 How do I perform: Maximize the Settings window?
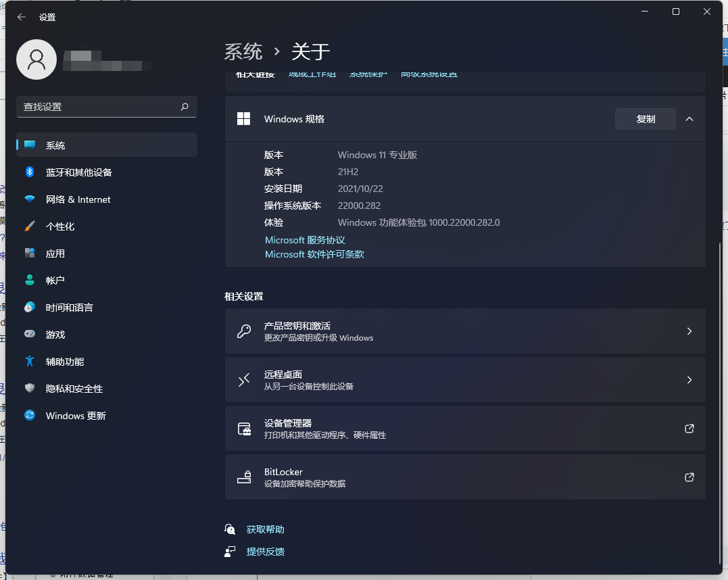[x=676, y=11]
